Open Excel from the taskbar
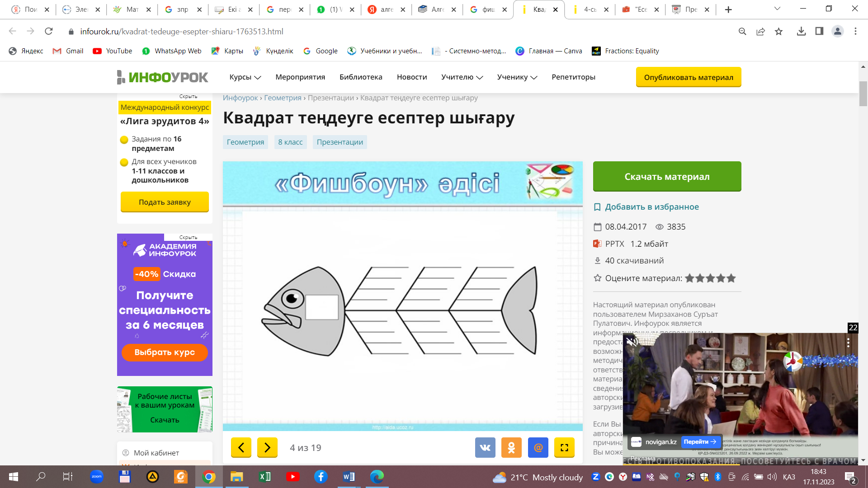Image resolution: width=868 pixels, height=488 pixels. [x=265, y=477]
